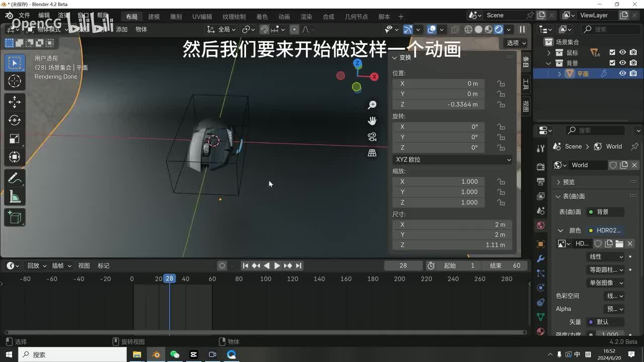Screen dimensions: 644x362
Task: Click the open image folder icon
Action: [x=619, y=243]
